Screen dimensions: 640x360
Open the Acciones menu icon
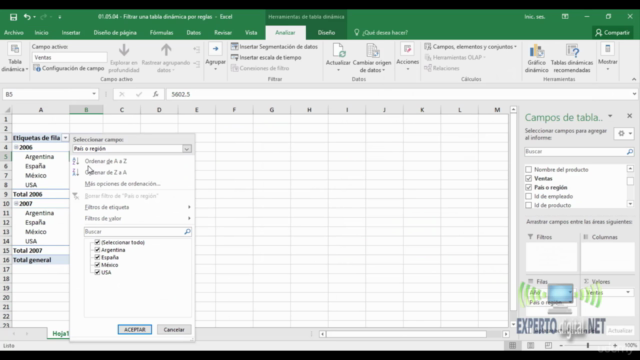pos(407,49)
